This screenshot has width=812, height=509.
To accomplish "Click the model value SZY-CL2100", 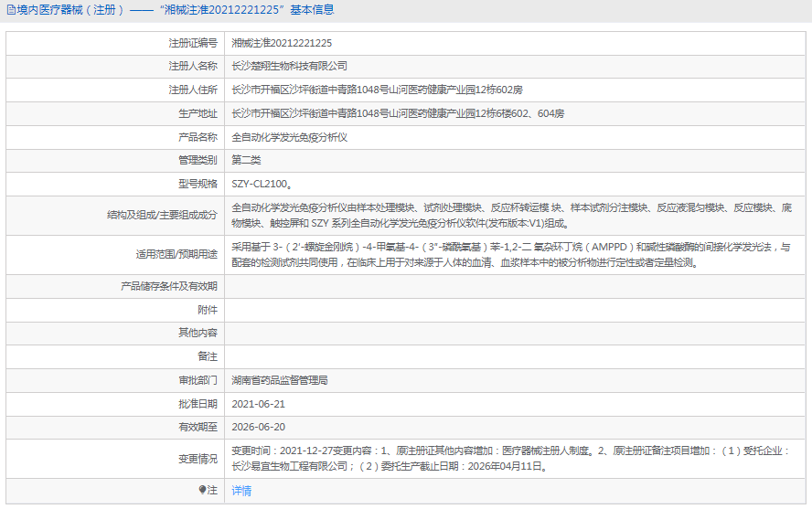I will pyautogui.click(x=262, y=184).
